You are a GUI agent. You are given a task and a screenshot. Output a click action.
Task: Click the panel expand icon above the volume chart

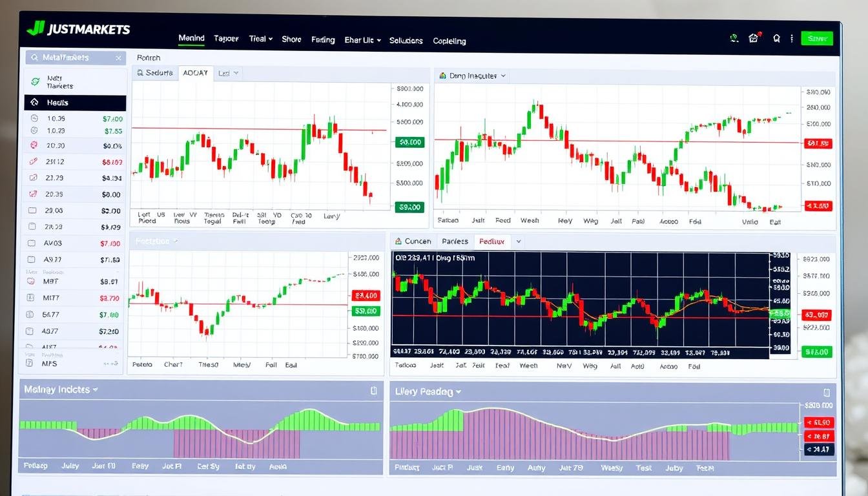click(373, 391)
